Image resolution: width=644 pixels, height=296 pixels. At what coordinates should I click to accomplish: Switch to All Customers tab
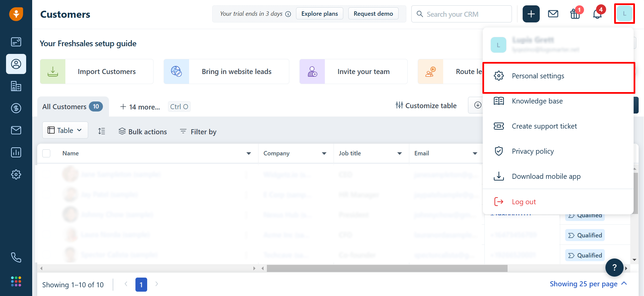[x=73, y=106]
